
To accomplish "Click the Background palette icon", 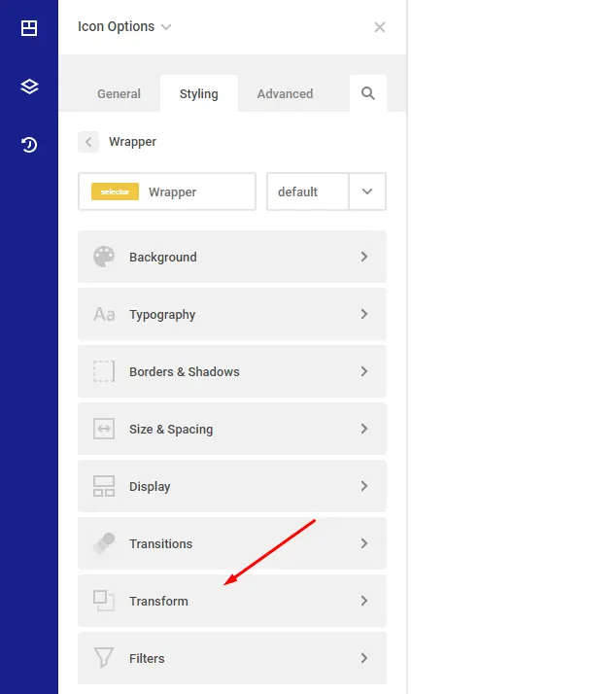I will tap(104, 257).
